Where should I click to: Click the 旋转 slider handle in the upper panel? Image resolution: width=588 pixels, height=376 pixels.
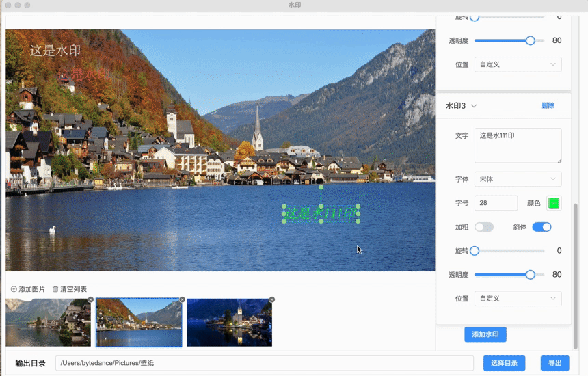pos(475,18)
